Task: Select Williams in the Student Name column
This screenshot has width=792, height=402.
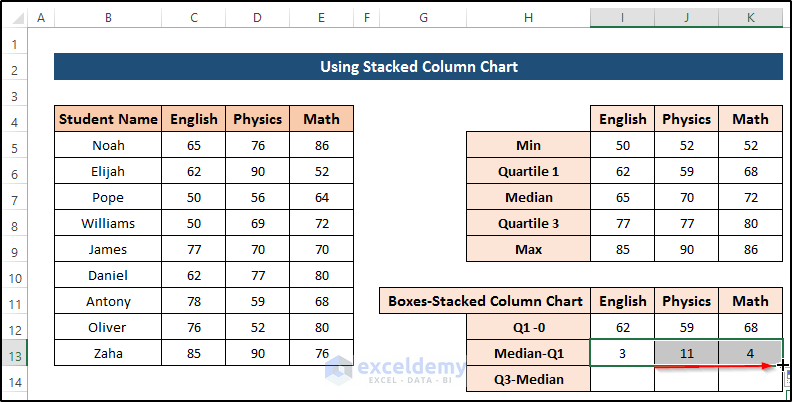Action: pos(108,223)
